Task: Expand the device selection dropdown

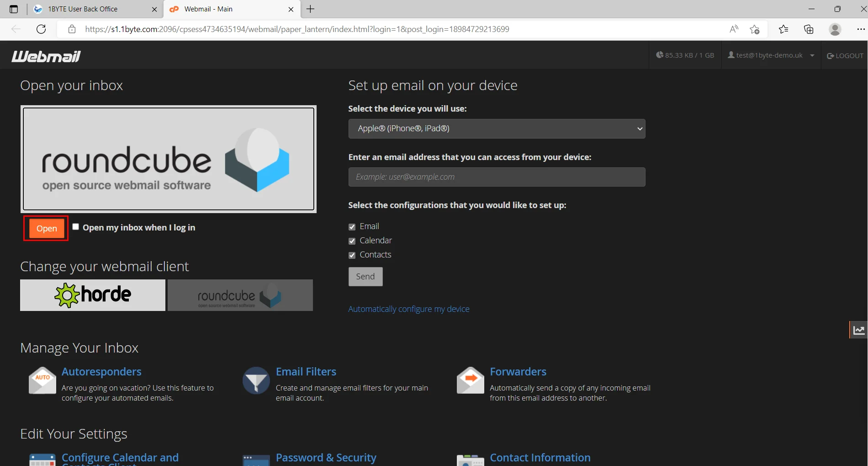Action: [x=497, y=129]
